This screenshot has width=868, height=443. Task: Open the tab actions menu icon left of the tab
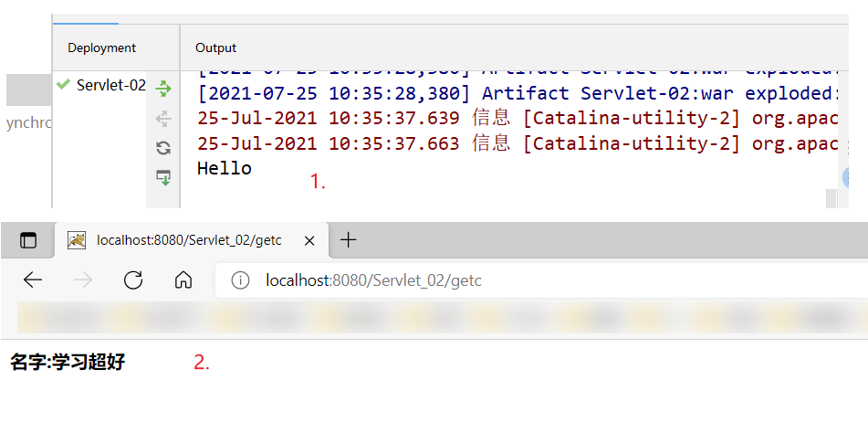point(29,241)
